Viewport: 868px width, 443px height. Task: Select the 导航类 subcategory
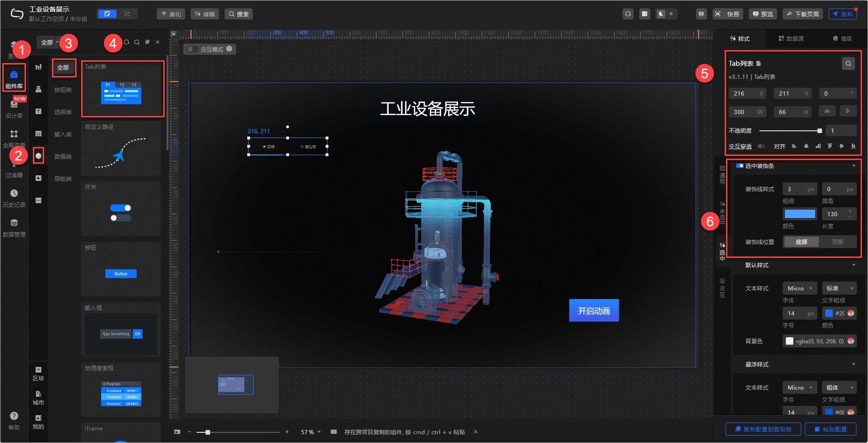click(63, 179)
